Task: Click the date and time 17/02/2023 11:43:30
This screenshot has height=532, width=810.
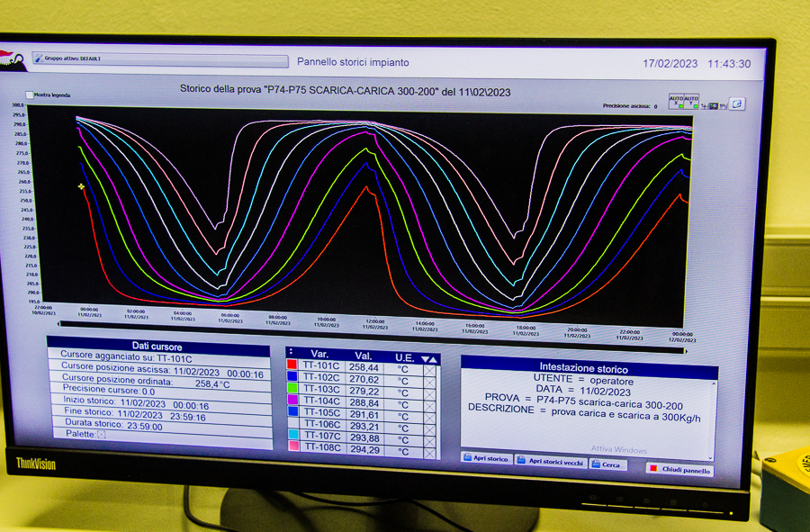Action: point(697,64)
